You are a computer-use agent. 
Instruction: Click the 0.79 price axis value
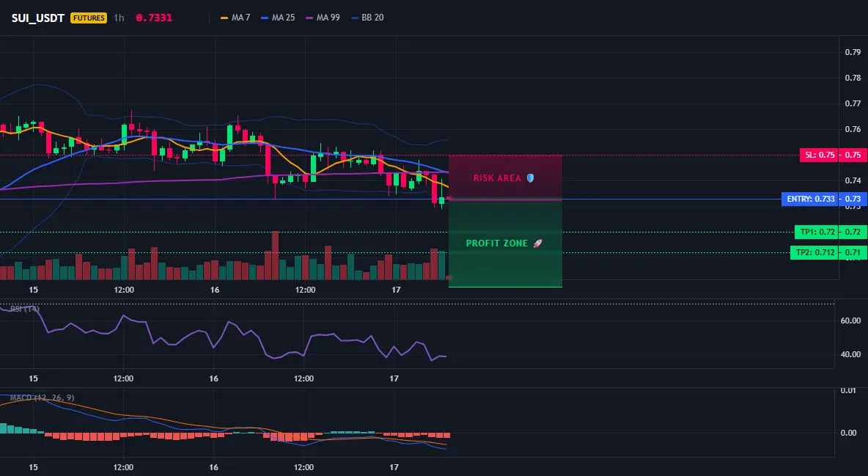pos(853,52)
